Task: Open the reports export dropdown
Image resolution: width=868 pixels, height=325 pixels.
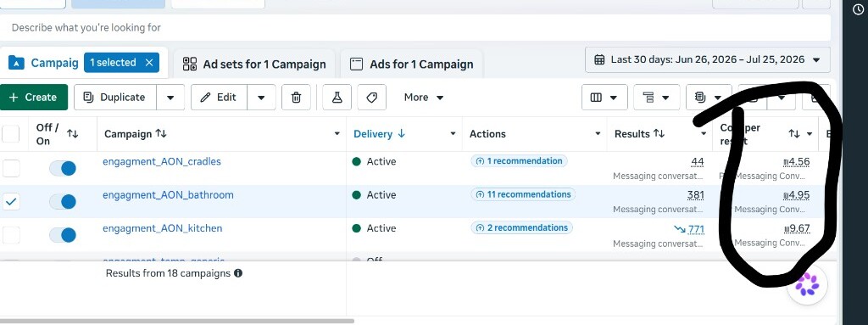Action: pos(709,98)
